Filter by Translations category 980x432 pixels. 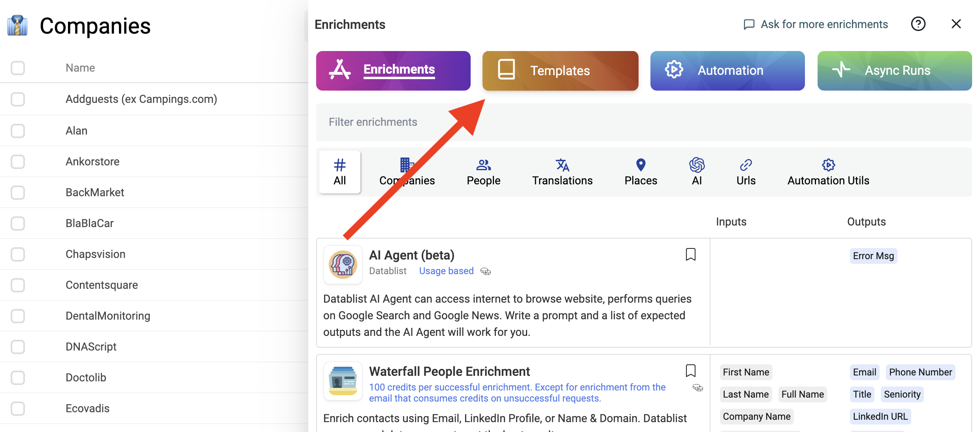(562, 172)
